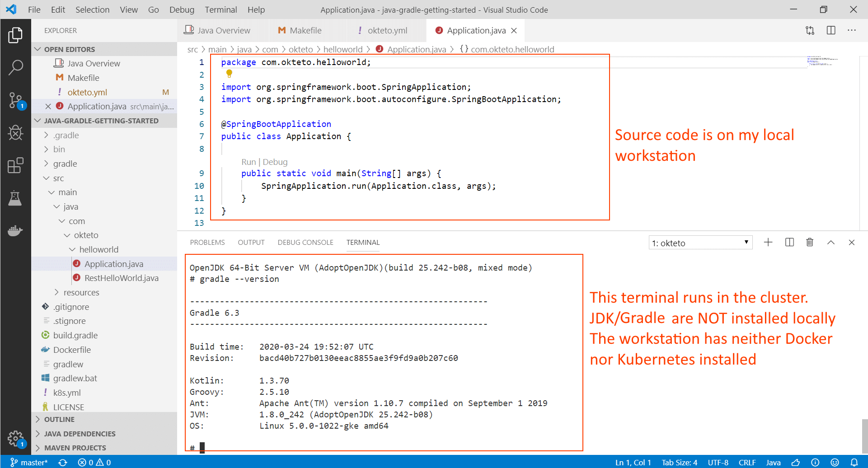Image resolution: width=868 pixels, height=468 pixels.
Task: Open the Extensions view in activity bar
Action: pyautogui.click(x=15, y=165)
